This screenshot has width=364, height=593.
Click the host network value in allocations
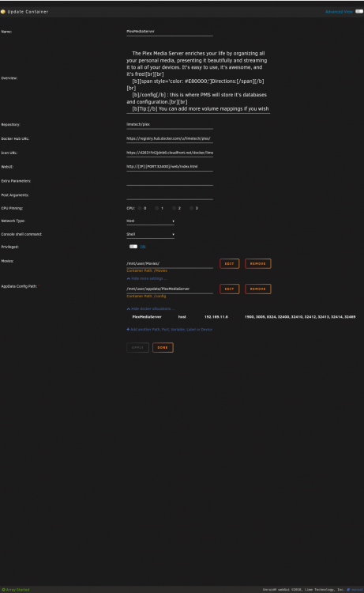click(x=182, y=317)
